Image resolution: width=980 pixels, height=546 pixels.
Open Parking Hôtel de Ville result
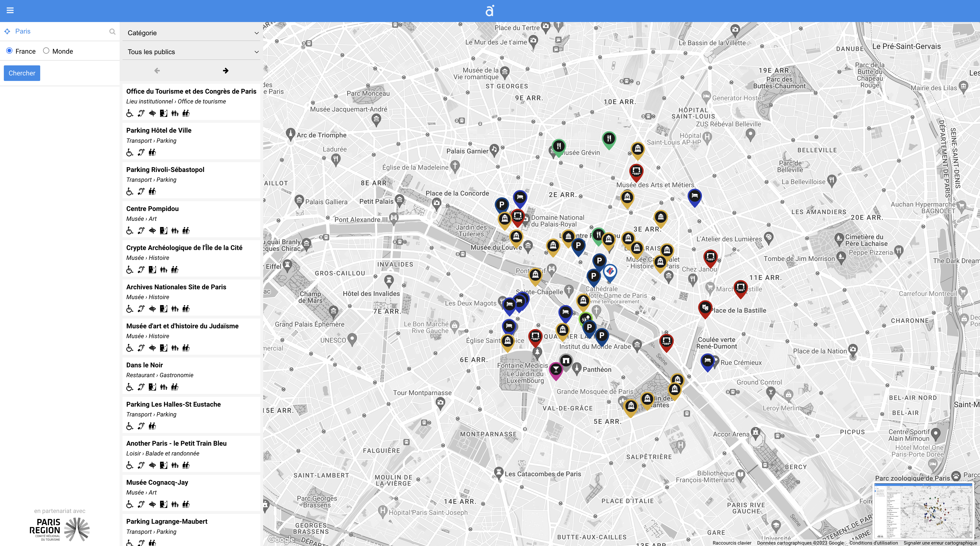[x=191, y=141]
